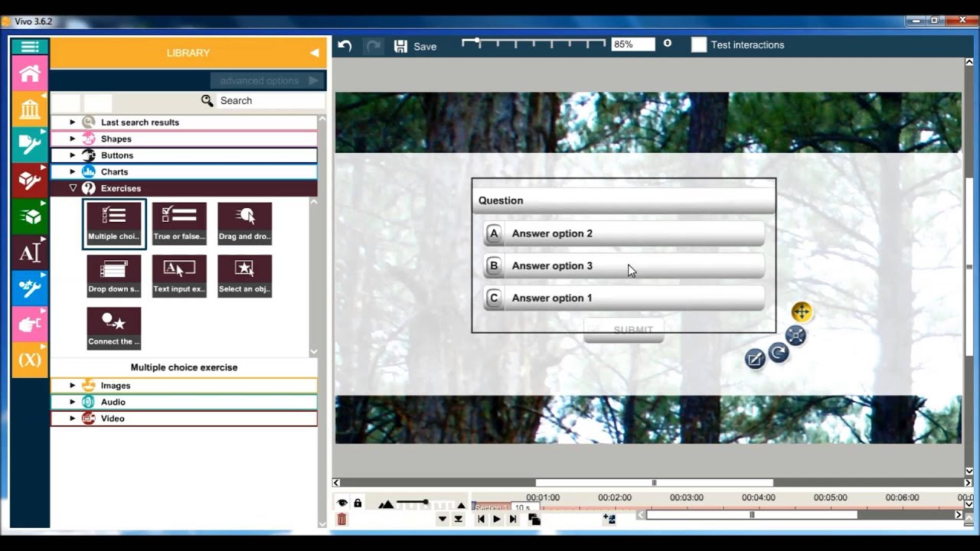Open the pink pointing-hand interactions sidebar icon

click(x=30, y=324)
